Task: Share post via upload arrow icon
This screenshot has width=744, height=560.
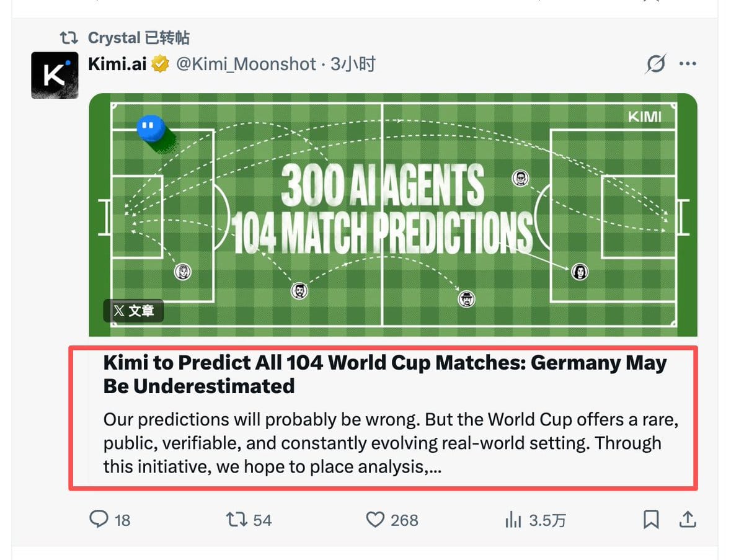Action: pos(688,519)
